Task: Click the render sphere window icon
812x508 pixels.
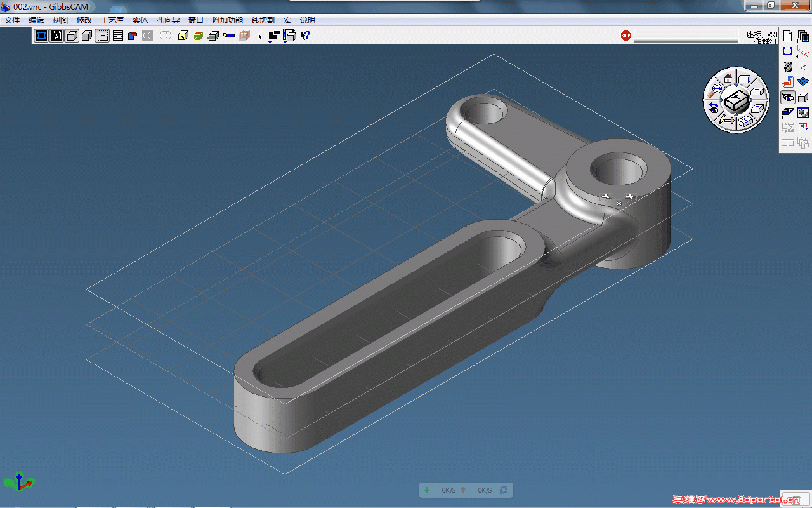Action: [x=803, y=112]
